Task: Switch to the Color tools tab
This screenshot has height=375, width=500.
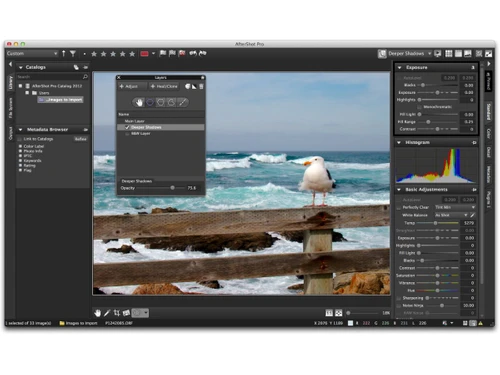Action: pos(488,134)
